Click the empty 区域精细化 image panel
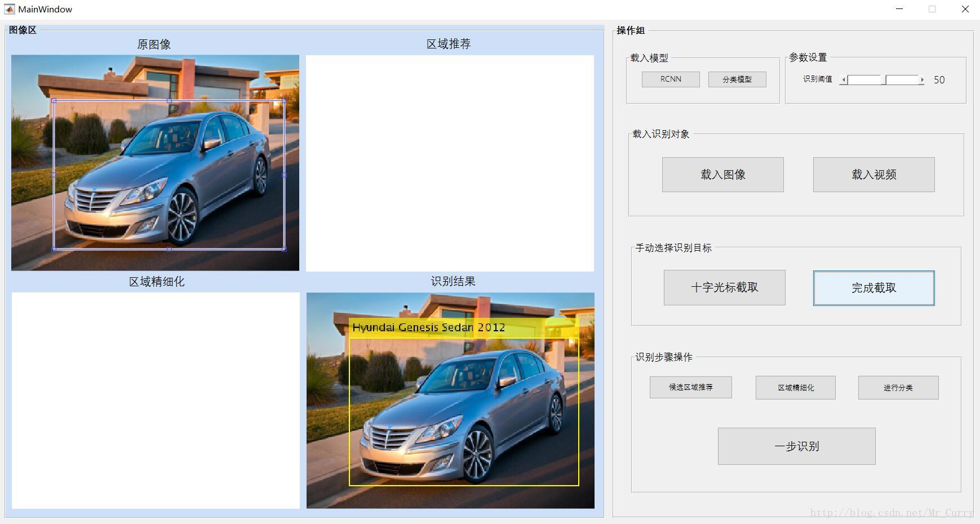The width and height of the screenshot is (980, 524). point(156,401)
